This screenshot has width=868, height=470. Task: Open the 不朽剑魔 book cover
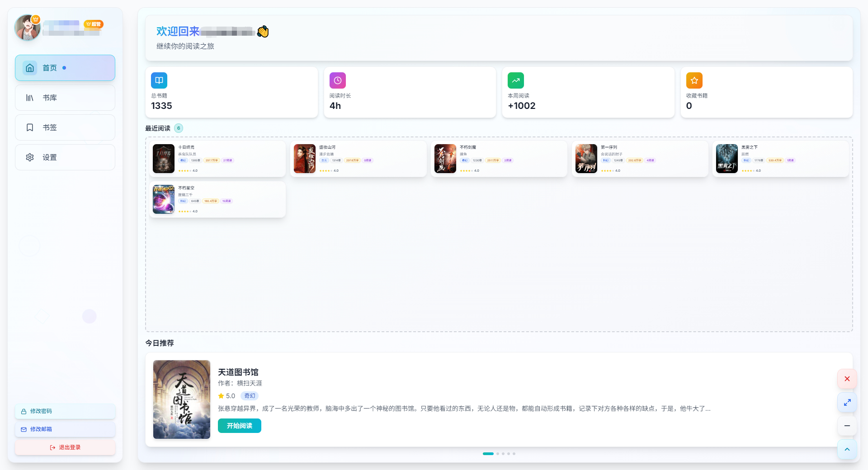tap(445, 159)
